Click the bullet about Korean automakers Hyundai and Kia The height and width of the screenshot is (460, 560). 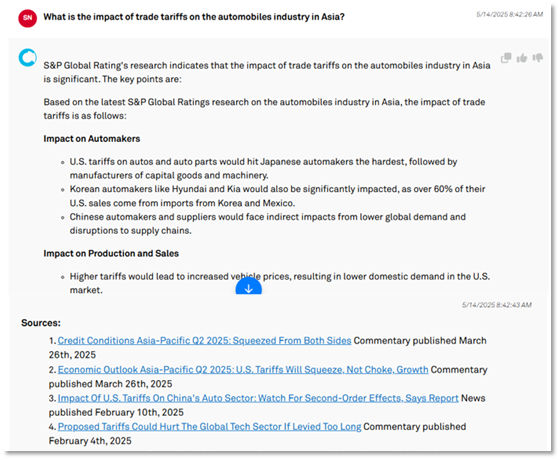278,196
